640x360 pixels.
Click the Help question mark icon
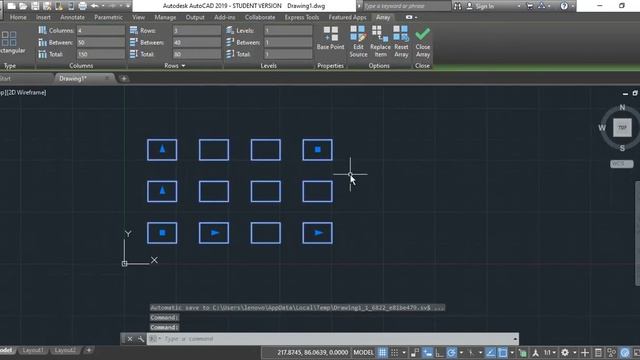pos(564,6)
